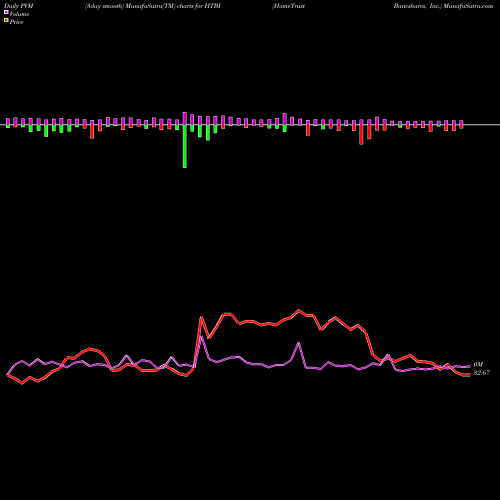Click the red price line's highest peak
The height and width of the screenshot is (500, 500).
point(299,310)
